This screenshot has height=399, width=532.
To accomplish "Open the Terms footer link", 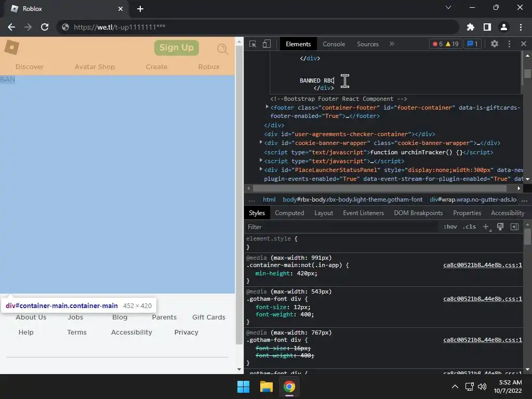I will (x=77, y=332).
